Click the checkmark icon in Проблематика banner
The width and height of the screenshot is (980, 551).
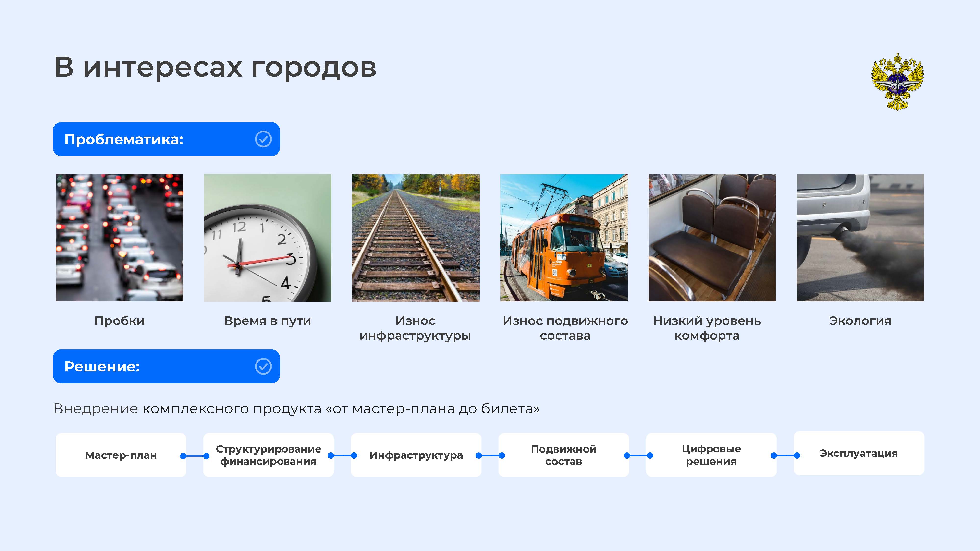pyautogui.click(x=263, y=139)
